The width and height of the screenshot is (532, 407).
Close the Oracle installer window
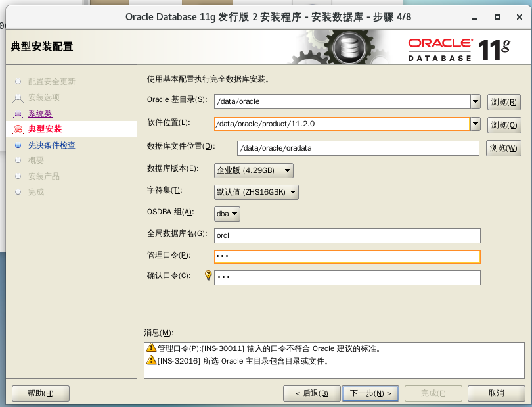tap(520, 17)
